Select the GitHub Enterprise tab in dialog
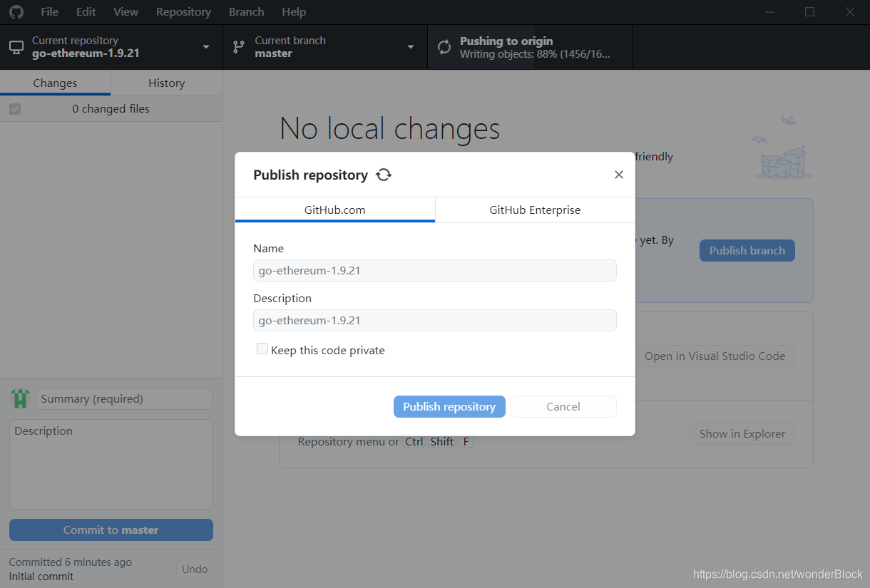The height and width of the screenshot is (588, 870). [x=535, y=210]
